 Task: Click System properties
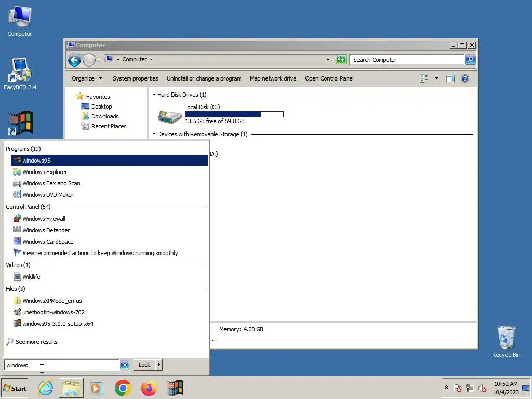pos(136,78)
